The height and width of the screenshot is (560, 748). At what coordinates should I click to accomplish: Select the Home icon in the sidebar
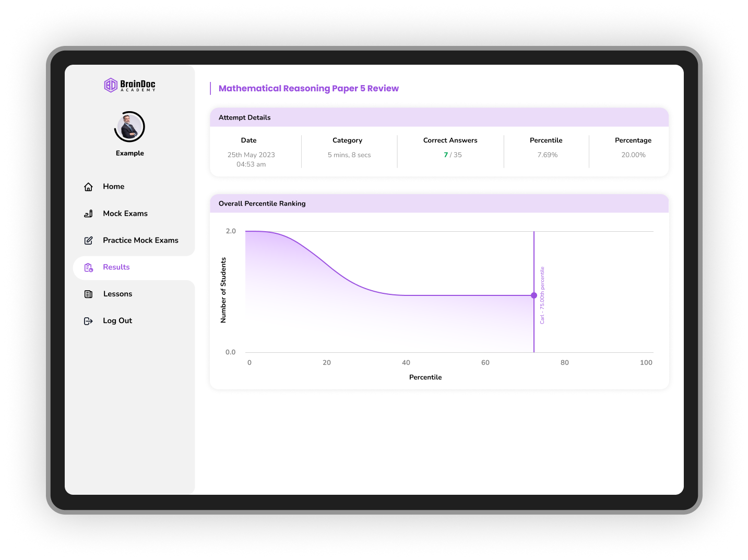tap(88, 186)
